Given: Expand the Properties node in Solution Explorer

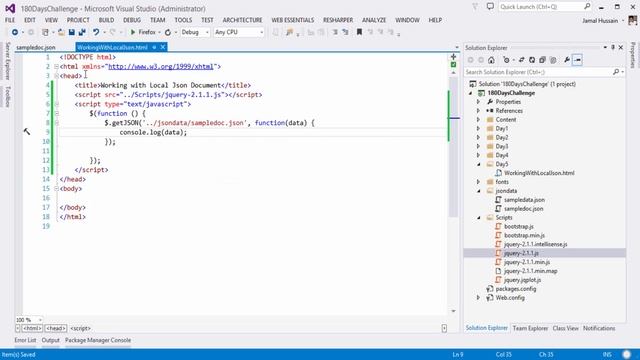Looking at the screenshot, I should pyautogui.click(x=478, y=102).
